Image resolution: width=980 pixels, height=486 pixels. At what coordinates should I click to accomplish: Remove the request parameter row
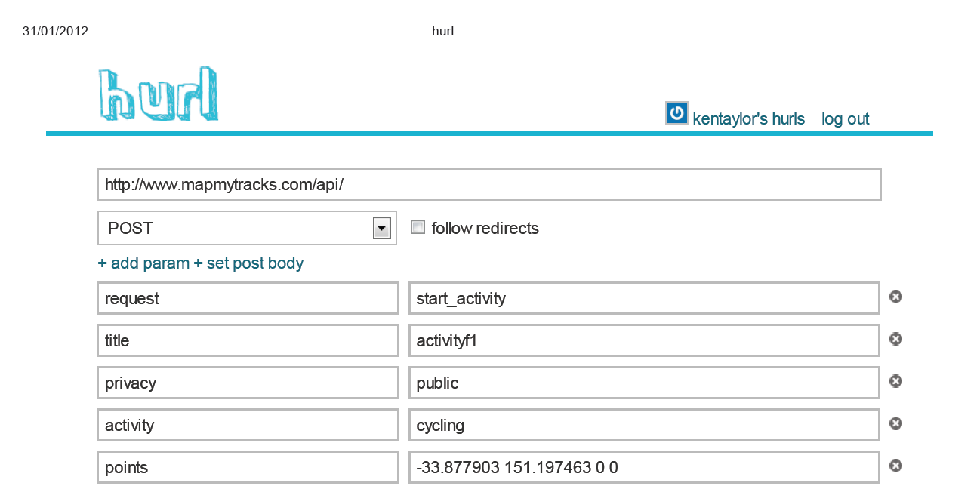click(895, 297)
